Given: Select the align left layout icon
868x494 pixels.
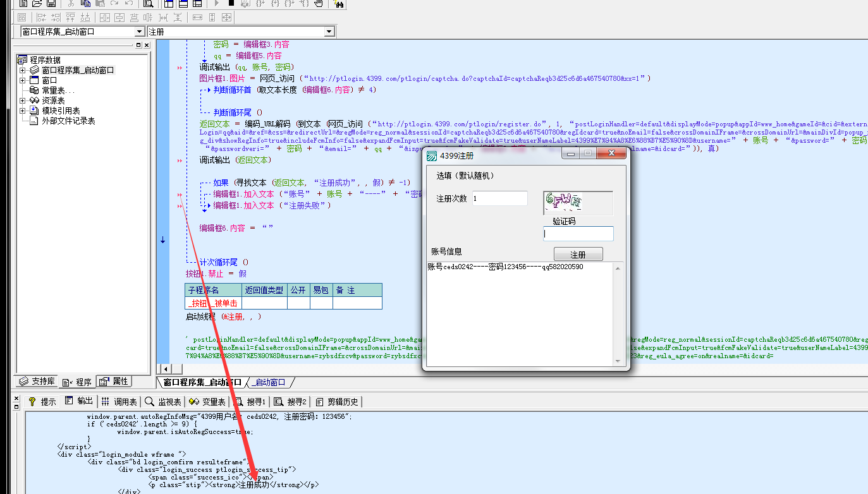Looking at the screenshot, I should click(x=41, y=17).
